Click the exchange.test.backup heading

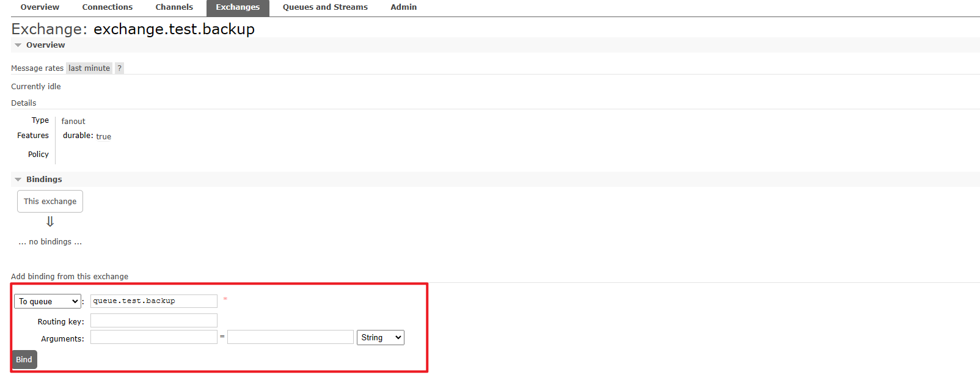174,29
